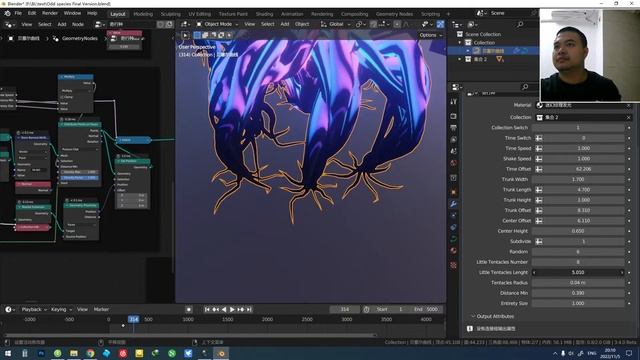The image size is (640, 360).
Task: Switch to the UV Editing workspace tab
Action: click(x=200, y=14)
